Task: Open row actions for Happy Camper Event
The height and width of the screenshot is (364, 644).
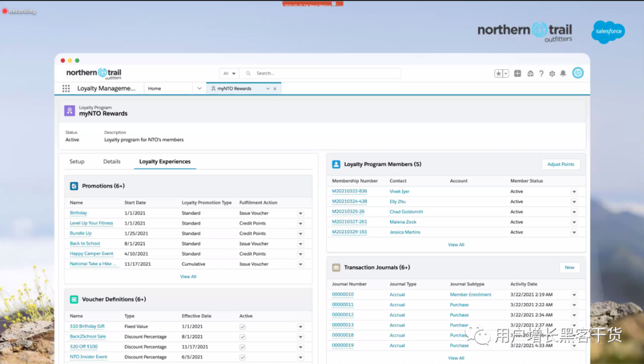Action: click(301, 254)
